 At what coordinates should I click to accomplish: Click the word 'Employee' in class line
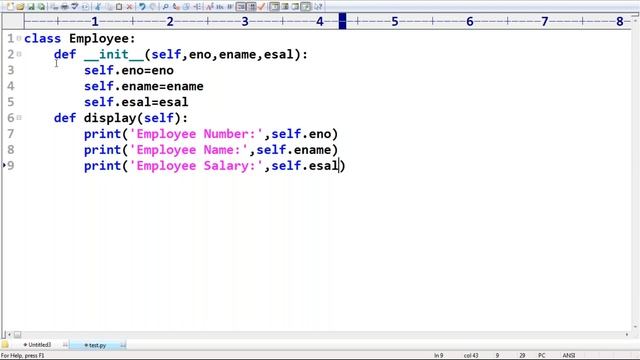pyautogui.click(x=98, y=38)
